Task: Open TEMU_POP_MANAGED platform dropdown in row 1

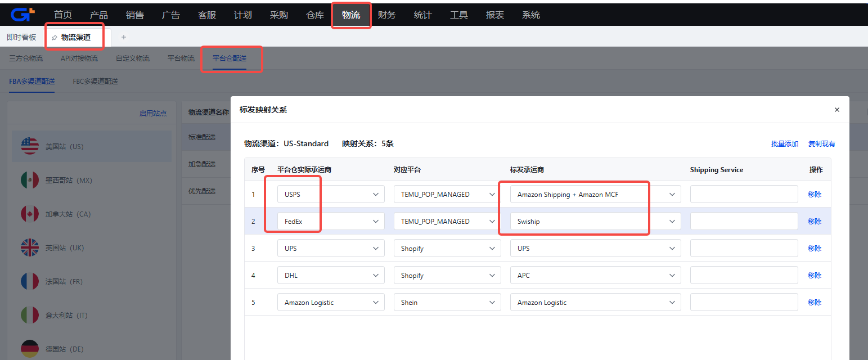Action: (447, 194)
